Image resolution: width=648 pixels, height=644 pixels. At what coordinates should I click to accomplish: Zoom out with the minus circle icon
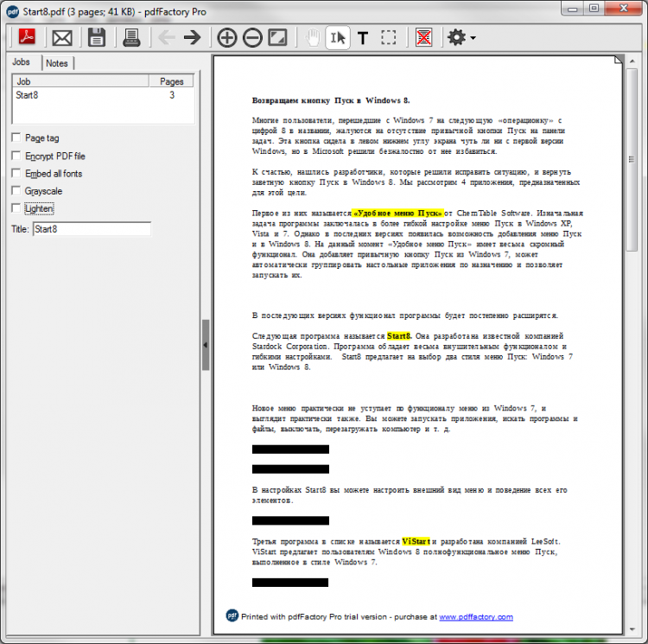pos(252,38)
